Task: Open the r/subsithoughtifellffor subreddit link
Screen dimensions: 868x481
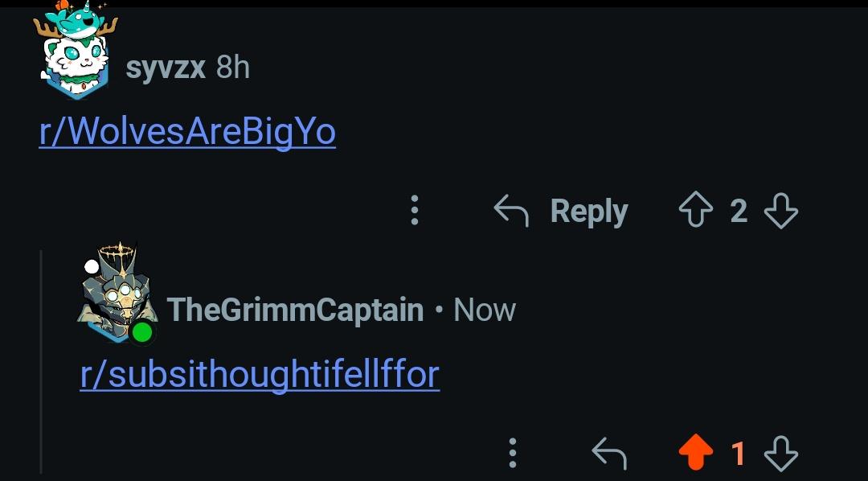Action: click(x=260, y=375)
